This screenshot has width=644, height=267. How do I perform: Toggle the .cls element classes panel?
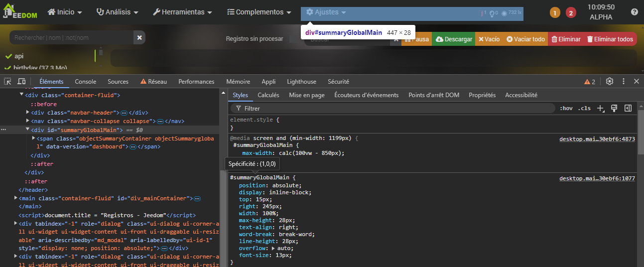coord(584,108)
